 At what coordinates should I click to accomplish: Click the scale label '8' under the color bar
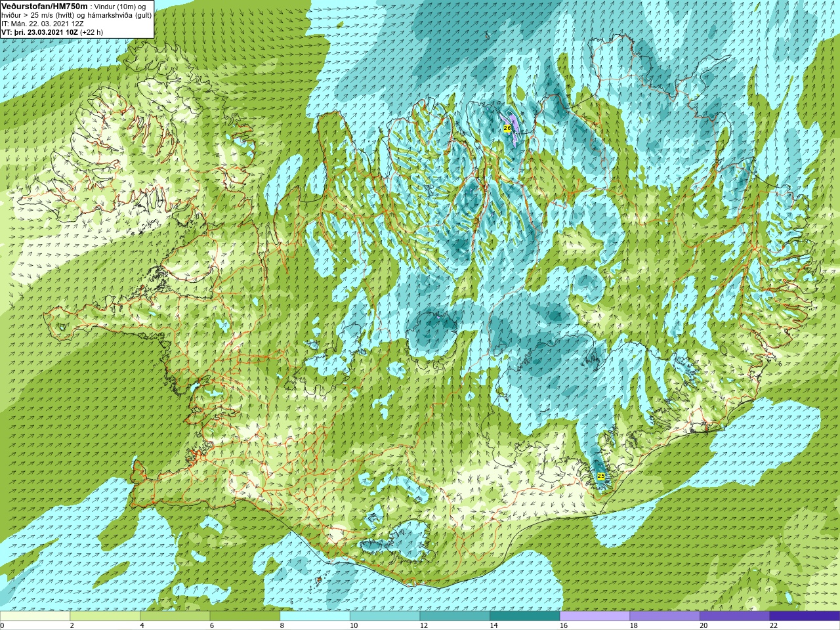[282, 625]
